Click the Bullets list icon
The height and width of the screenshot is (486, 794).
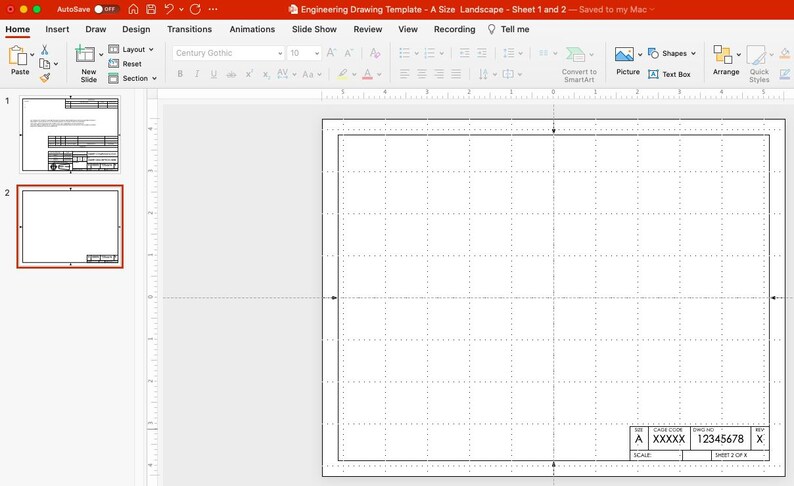(404, 53)
